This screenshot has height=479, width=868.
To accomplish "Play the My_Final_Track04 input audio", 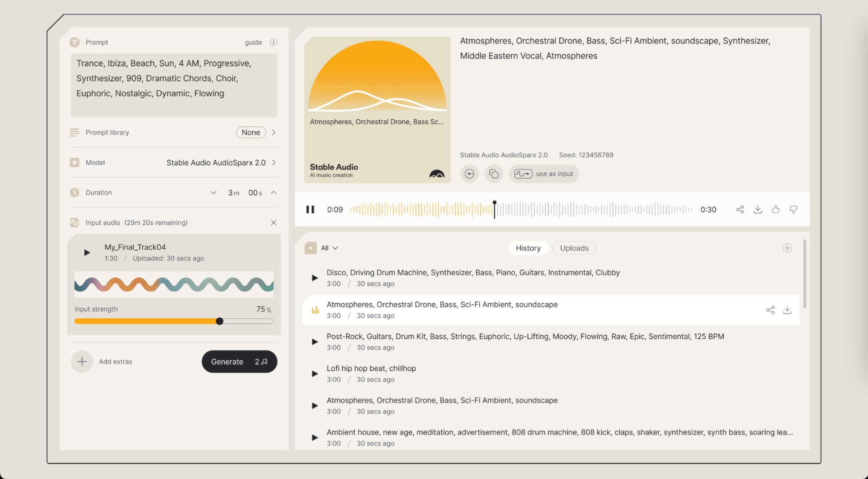I will [x=87, y=252].
